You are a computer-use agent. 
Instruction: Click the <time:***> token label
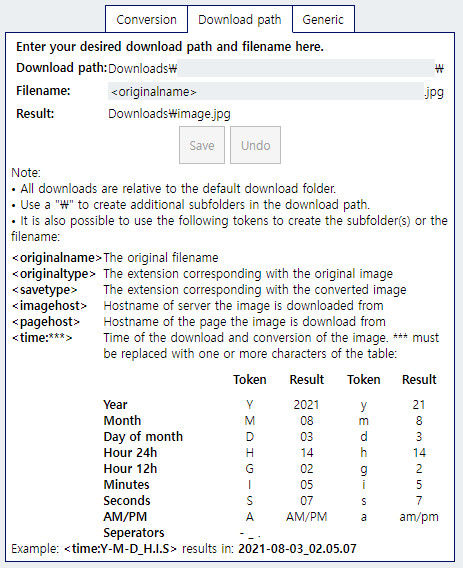pos(42,338)
